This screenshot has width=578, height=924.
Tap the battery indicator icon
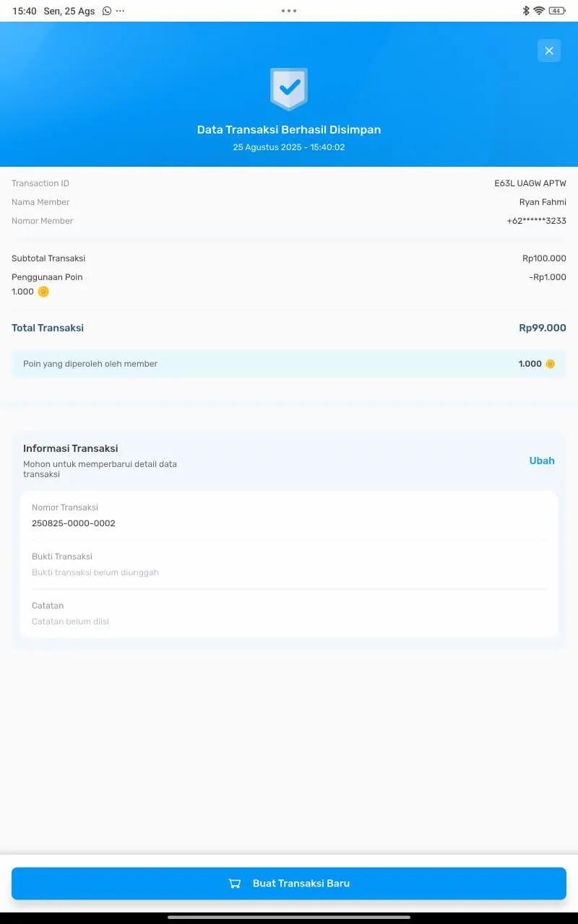click(557, 11)
